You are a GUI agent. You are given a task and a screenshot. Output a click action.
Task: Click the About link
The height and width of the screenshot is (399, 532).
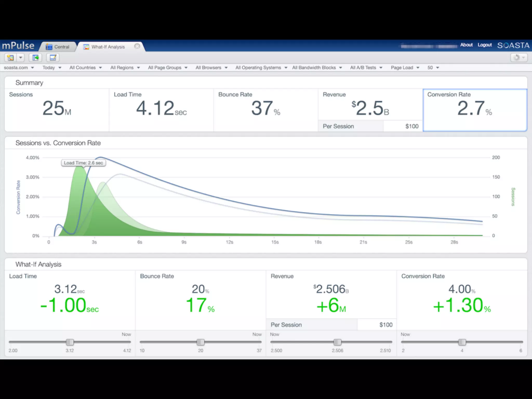(x=466, y=45)
